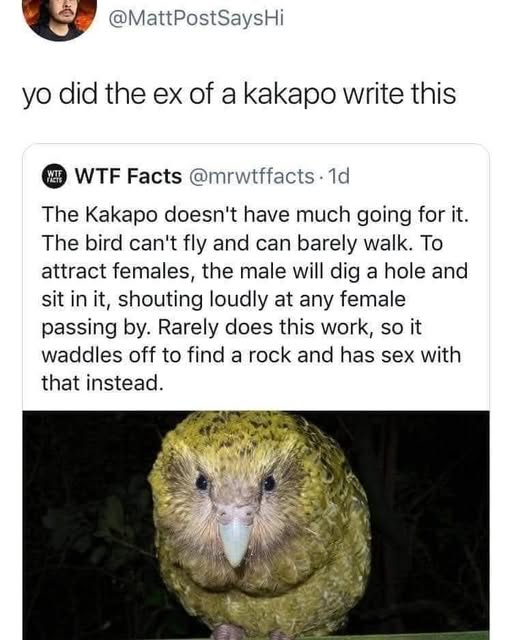The image size is (512, 640).
Task: Click the kakapo's right eye in the image
Action: 269,483
